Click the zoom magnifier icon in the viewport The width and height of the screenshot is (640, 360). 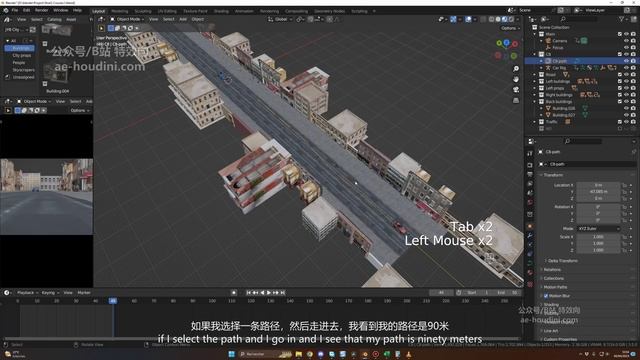[516, 69]
